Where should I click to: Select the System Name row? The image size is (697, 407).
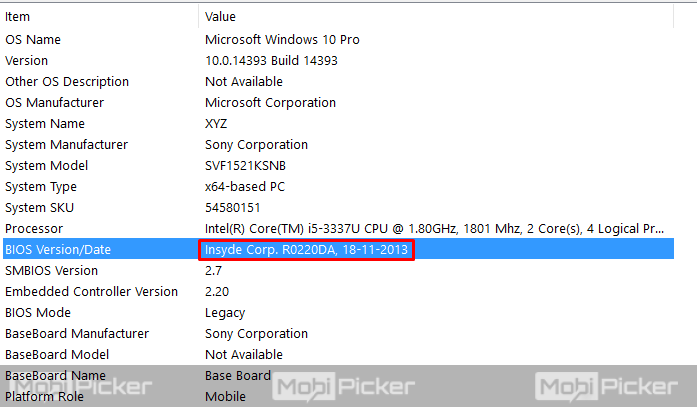click(45, 124)
